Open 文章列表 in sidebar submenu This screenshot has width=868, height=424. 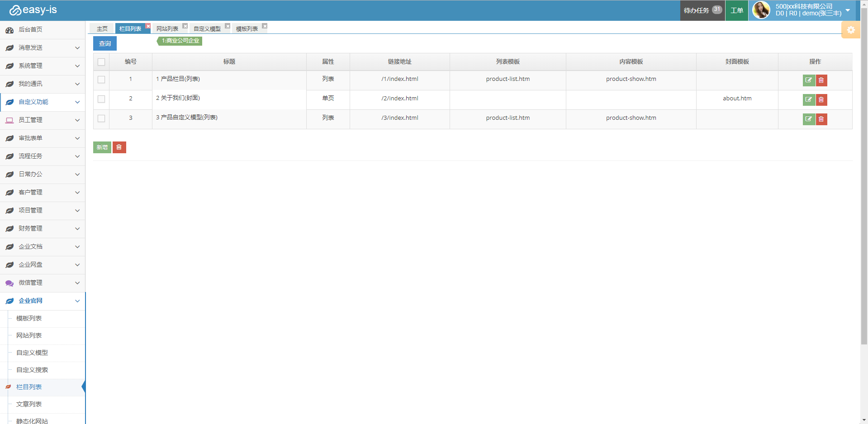tap(29, 404)
